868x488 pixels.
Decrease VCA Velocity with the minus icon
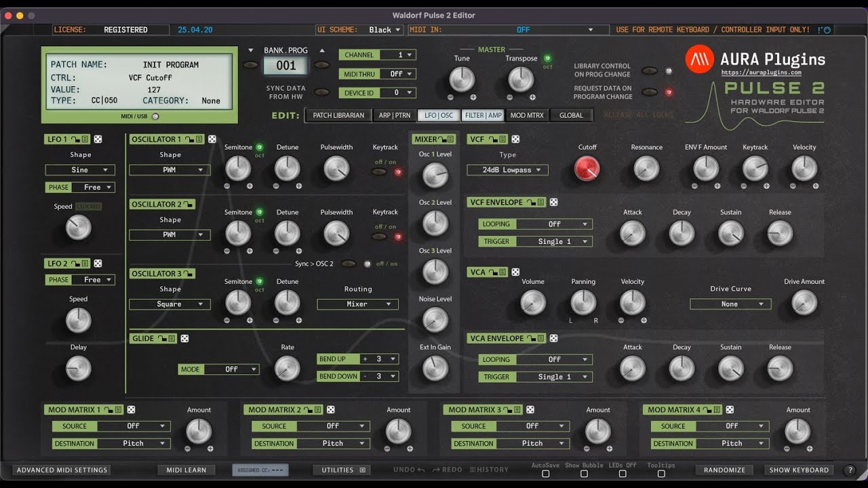pos(621,321)
